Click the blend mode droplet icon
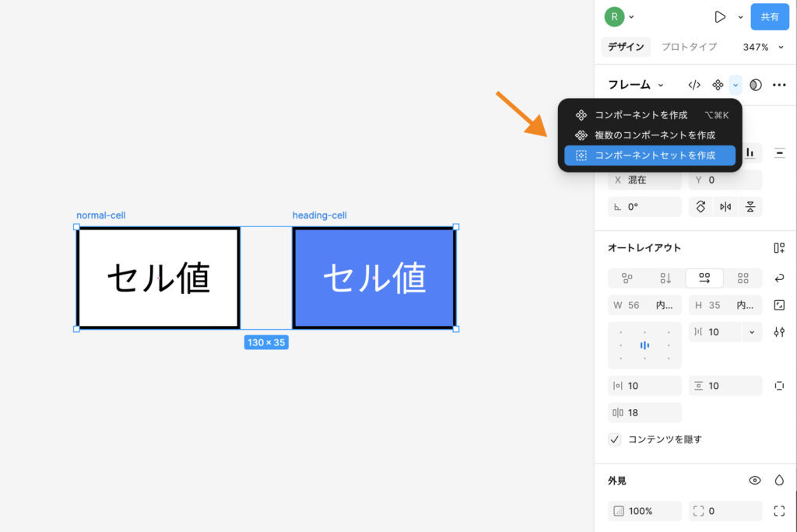The width and height of the screenshot is (797, 532). click(779, 481)
